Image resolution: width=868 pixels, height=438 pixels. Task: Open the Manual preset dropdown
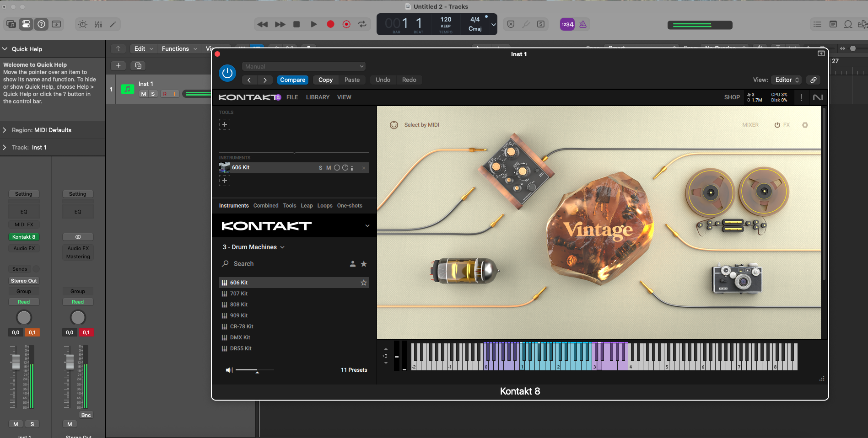pos(304,67)
